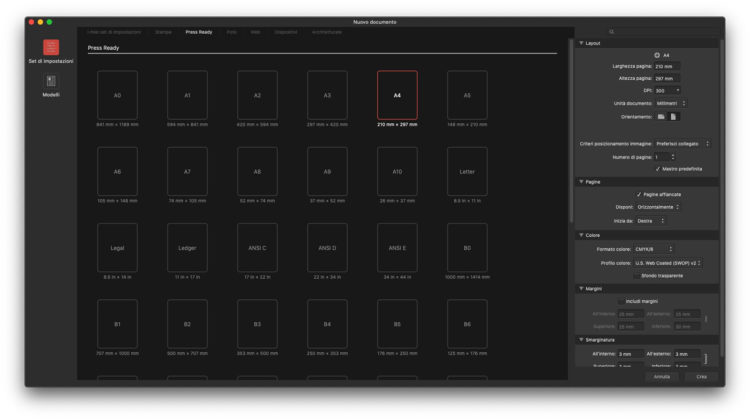Open Unità documento dropdown
The width and height of the screenshot is (750, 420).
tap(671, 103)
